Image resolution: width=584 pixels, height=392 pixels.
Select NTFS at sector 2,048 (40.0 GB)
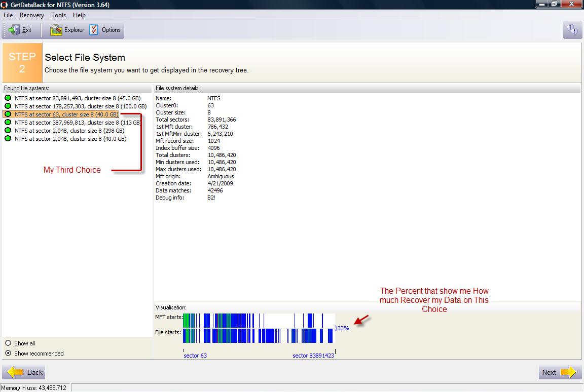pyautogui.click(x=70, y=139)
